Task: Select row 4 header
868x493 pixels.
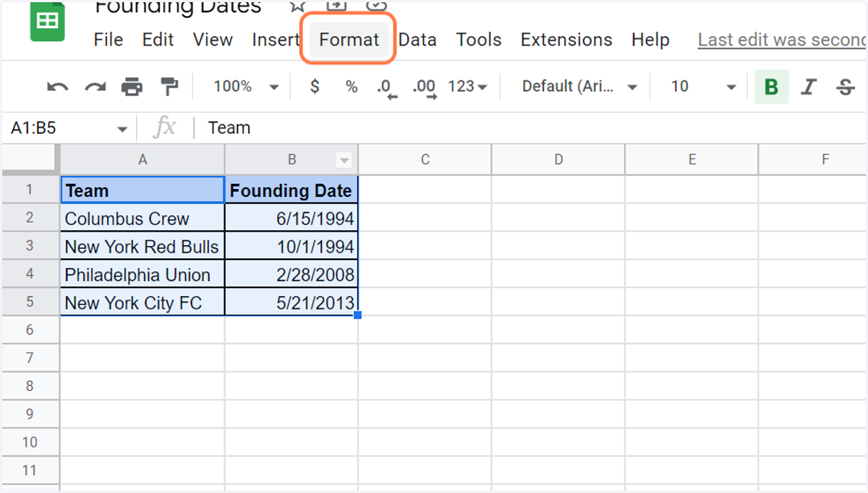Action: coord(30,274)
